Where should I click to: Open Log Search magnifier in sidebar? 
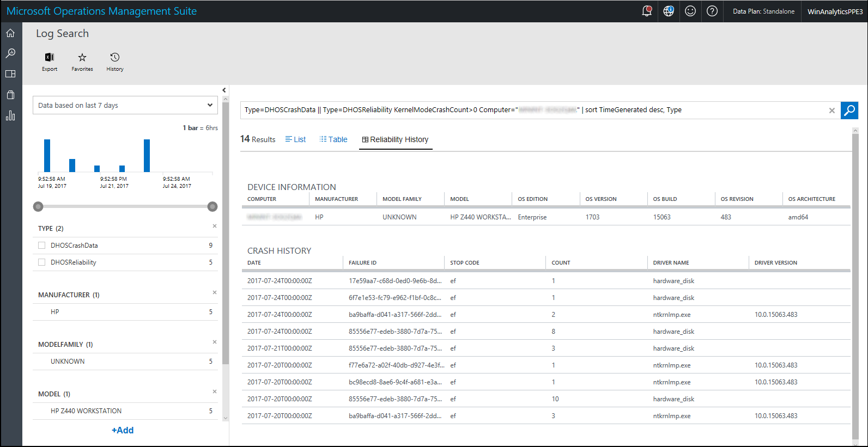[10, 53]
